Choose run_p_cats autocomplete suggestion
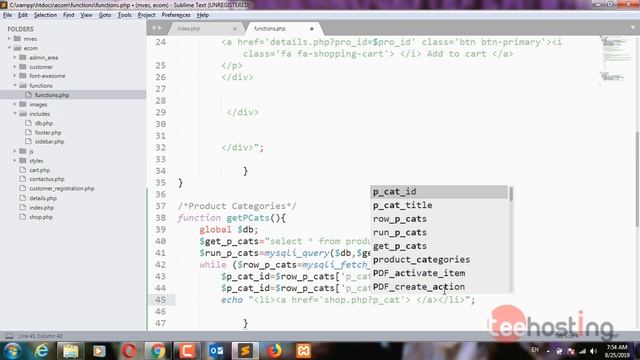Screen dimensions: 640x360 pos(439,232)
